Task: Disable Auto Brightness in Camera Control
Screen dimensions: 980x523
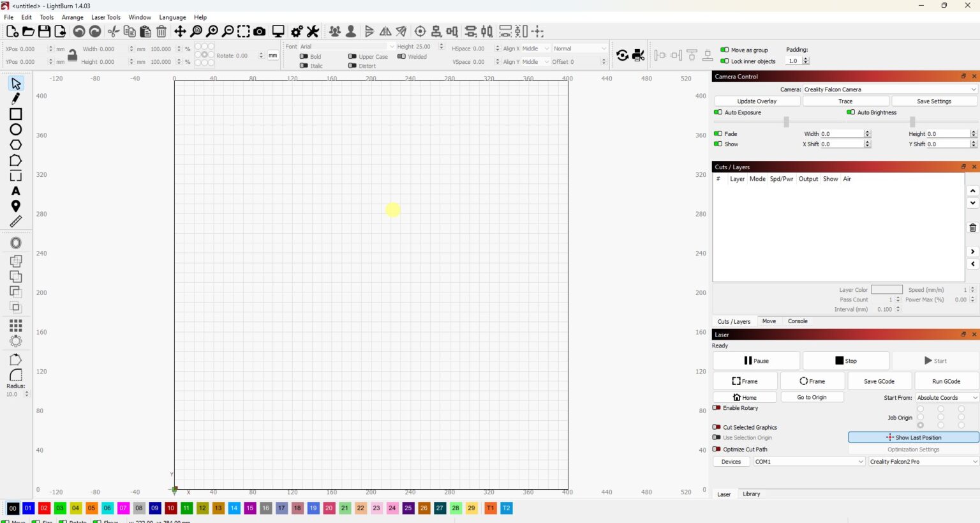Action: (x=851, y=112)
